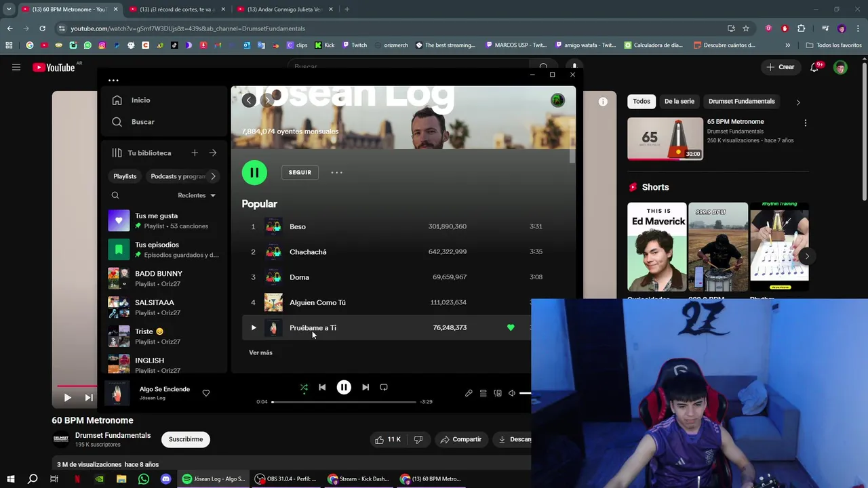Screen dimensions: 868x488
Task: Open WhatsApp from Windows taskbar
Action: pos(144,479)
